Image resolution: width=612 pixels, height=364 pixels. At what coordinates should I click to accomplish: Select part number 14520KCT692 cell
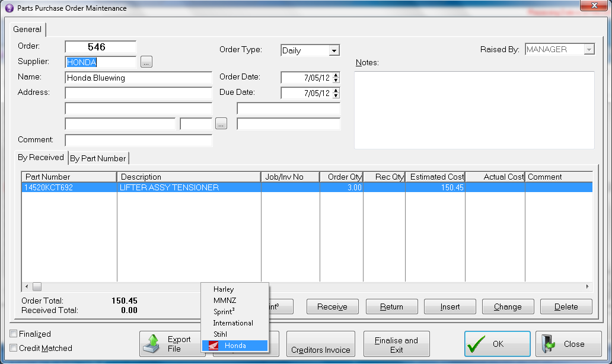[x=69, y=187]
